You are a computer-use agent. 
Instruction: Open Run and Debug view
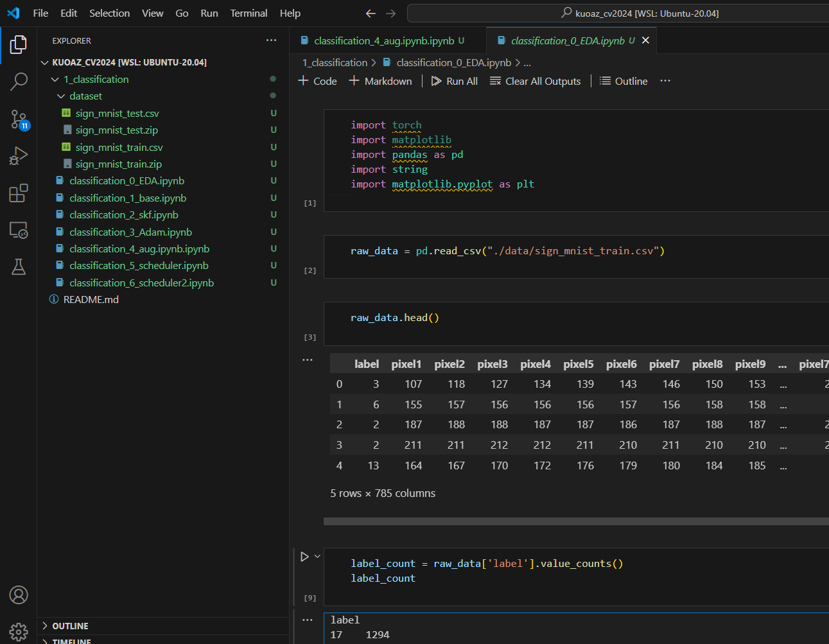(19, 156)
